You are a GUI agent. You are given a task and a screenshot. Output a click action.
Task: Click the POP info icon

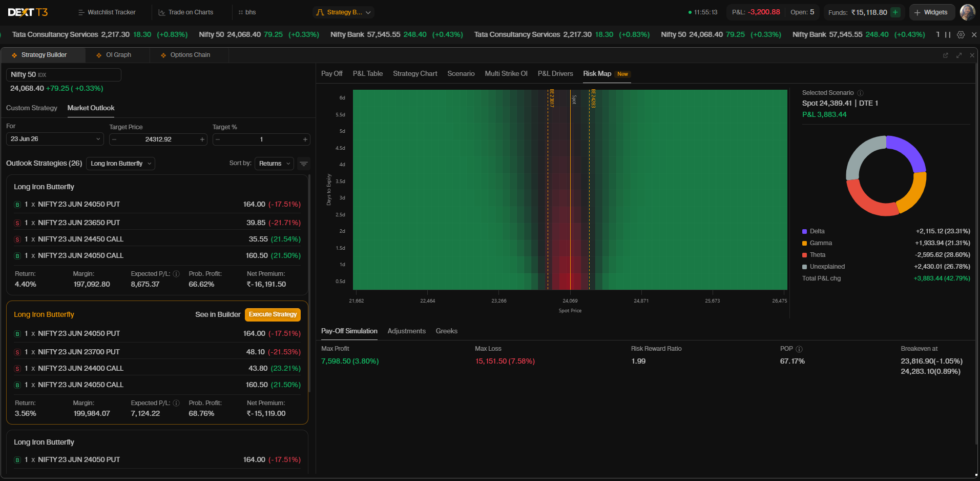pyautogui.click(x=799, y=349)
